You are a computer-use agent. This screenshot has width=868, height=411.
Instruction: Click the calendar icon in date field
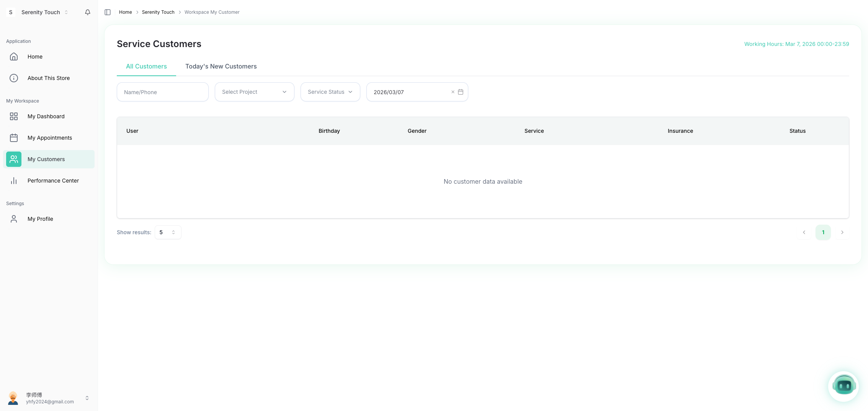pos(461,92)
